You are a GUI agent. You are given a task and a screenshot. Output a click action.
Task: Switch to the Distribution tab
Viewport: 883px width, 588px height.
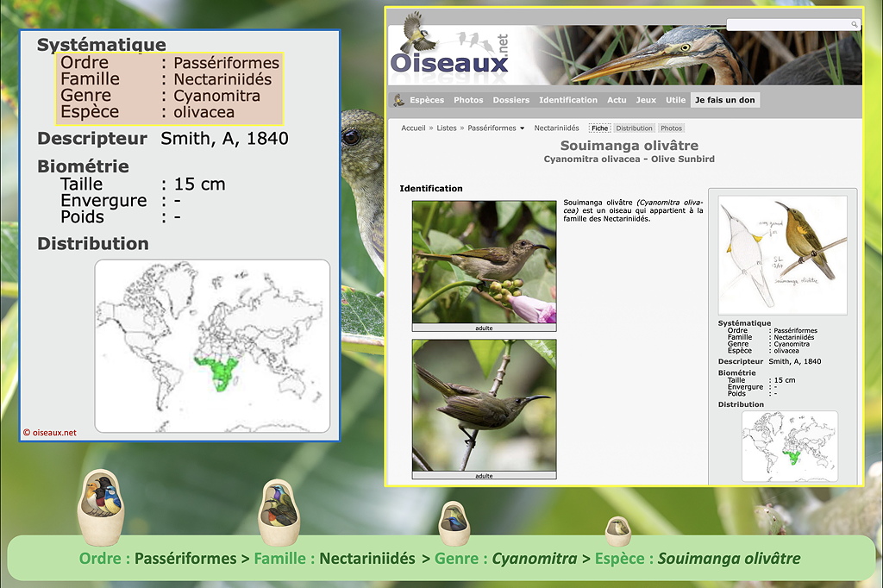(634, 128)
